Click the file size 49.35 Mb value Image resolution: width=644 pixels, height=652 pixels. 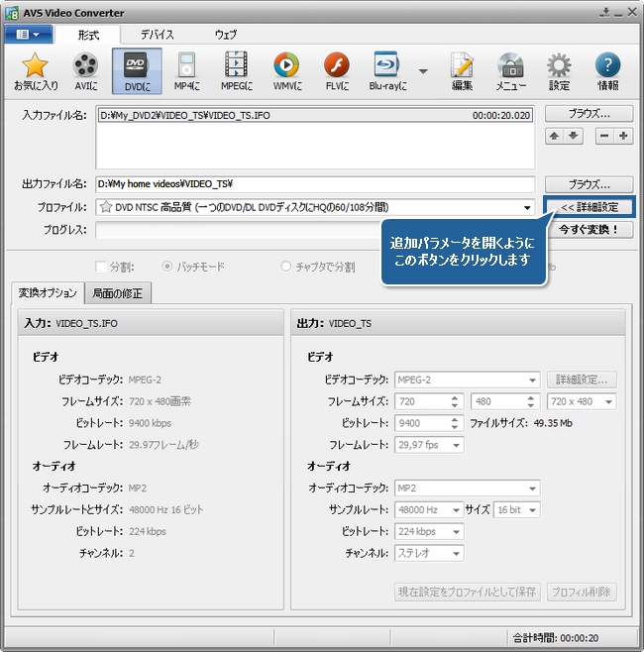click(553, 423)
